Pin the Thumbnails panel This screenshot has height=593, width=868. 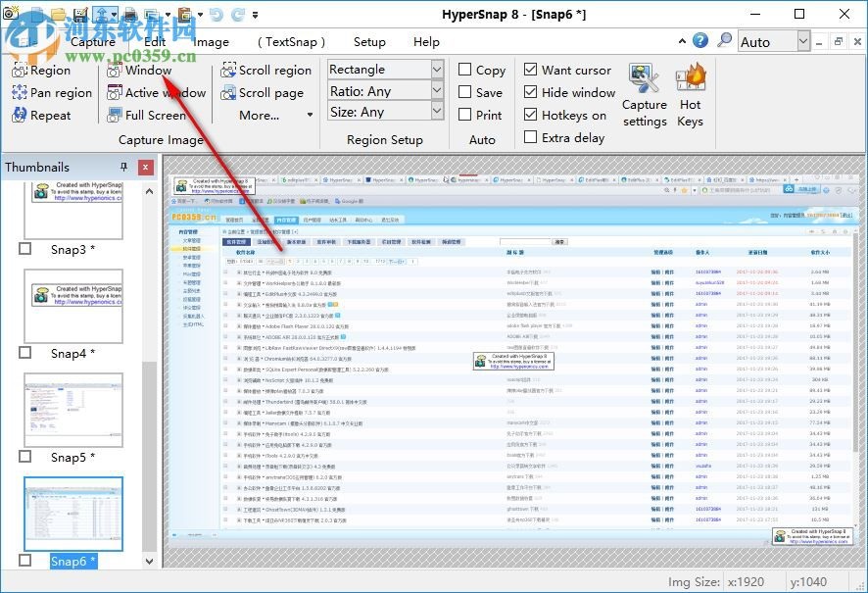tap(123, 168)
